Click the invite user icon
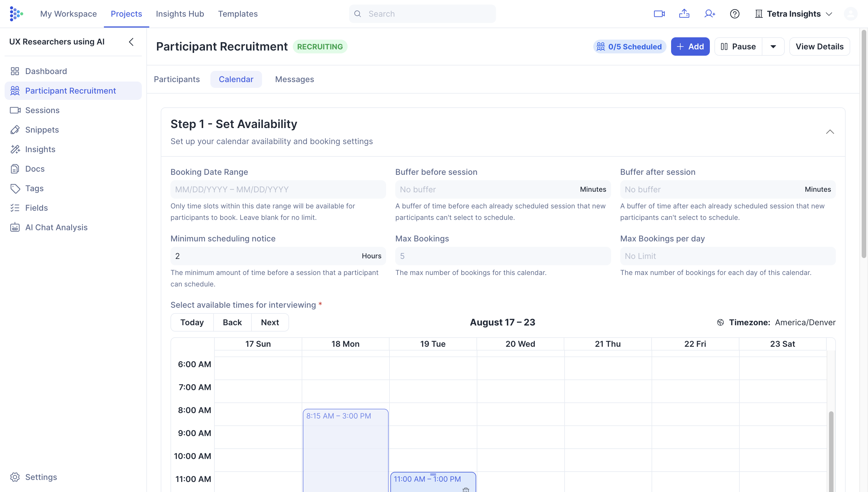Viewport: 868px width, 492px height. point(710,14)
